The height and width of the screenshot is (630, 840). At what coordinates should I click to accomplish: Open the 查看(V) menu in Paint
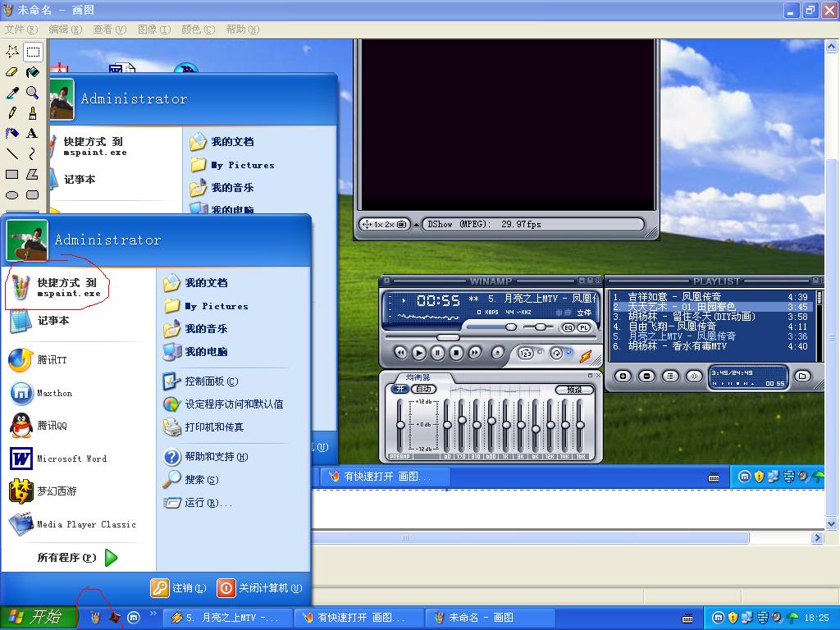tap(109, 30)
